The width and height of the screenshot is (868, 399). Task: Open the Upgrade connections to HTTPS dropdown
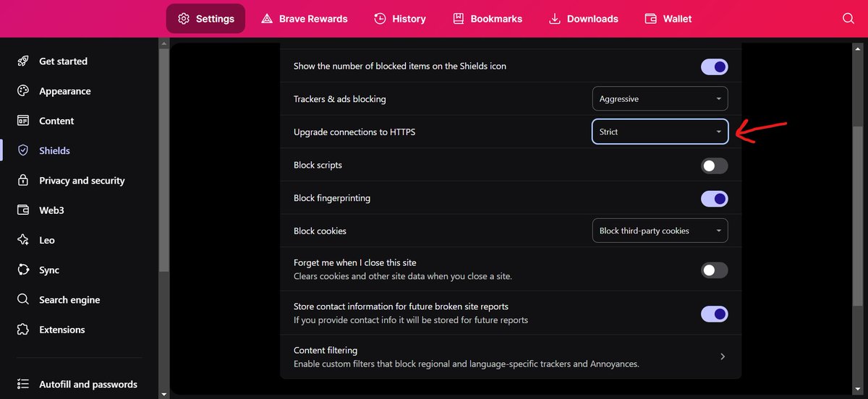point(660,132)
